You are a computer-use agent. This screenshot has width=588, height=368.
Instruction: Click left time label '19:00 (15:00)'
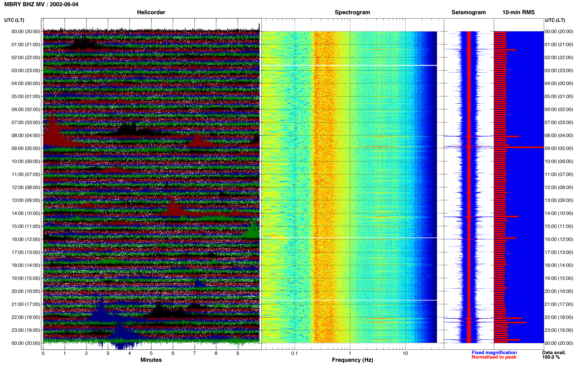point(26,278)
